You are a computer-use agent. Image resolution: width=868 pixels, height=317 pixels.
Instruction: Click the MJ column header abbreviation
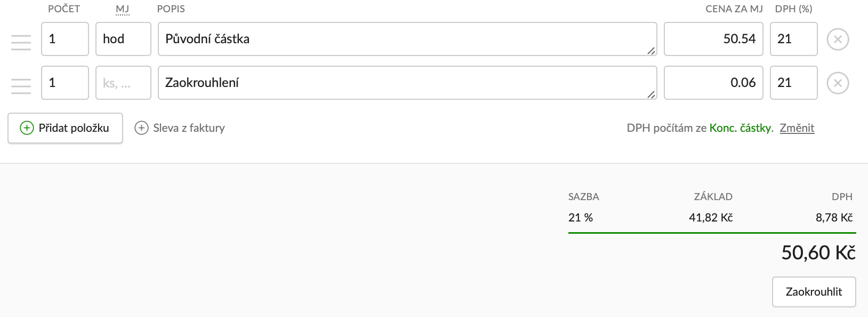point(122,9)
